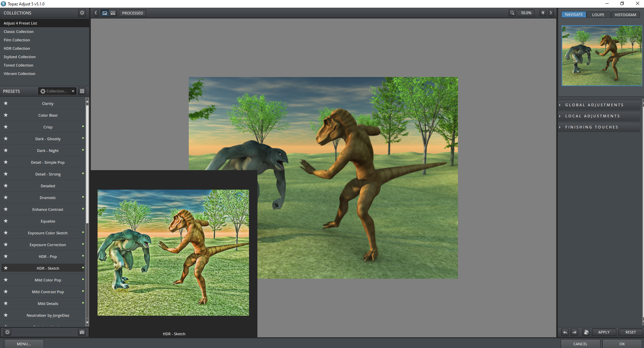Click the HDR - Sketch preview image
The width and height of the screenshot is (644, 348).
(x=173, y=253)
